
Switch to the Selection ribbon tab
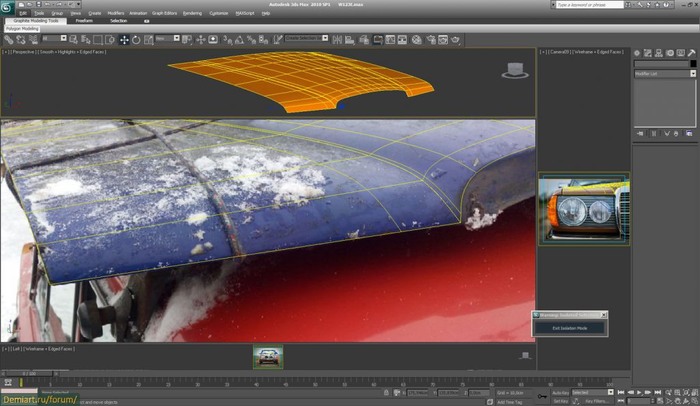(x=118, y=21)
